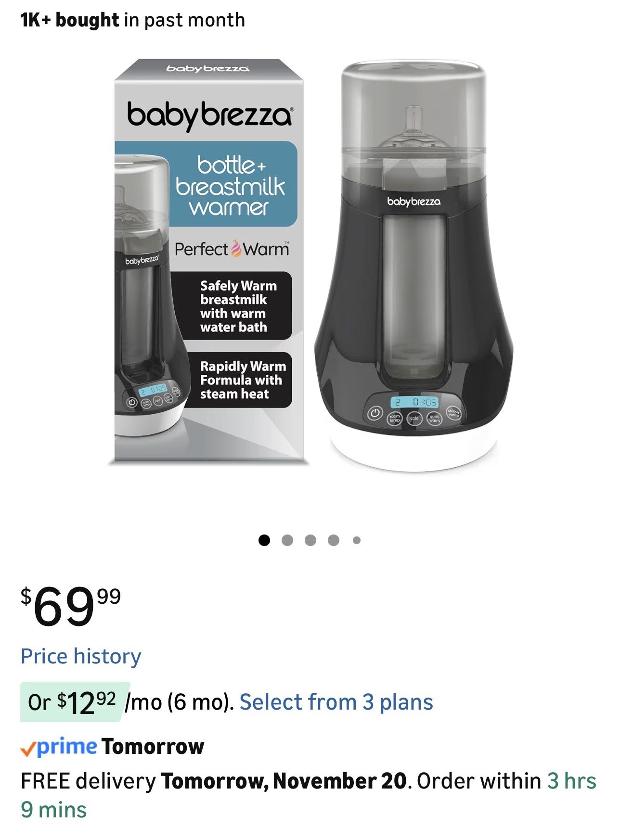Select the small fifth carousel dot
This screenshot has height=840, width=621.
tap(357, 540)
